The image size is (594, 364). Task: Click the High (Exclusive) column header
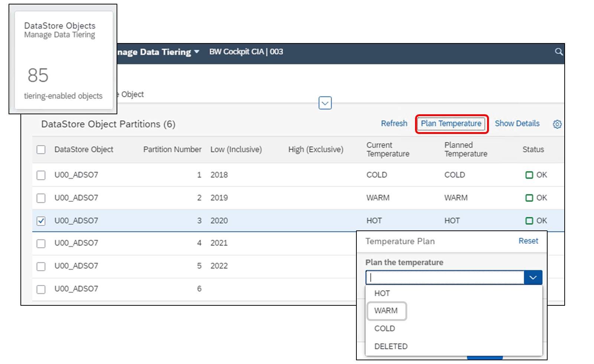(316, 150)
